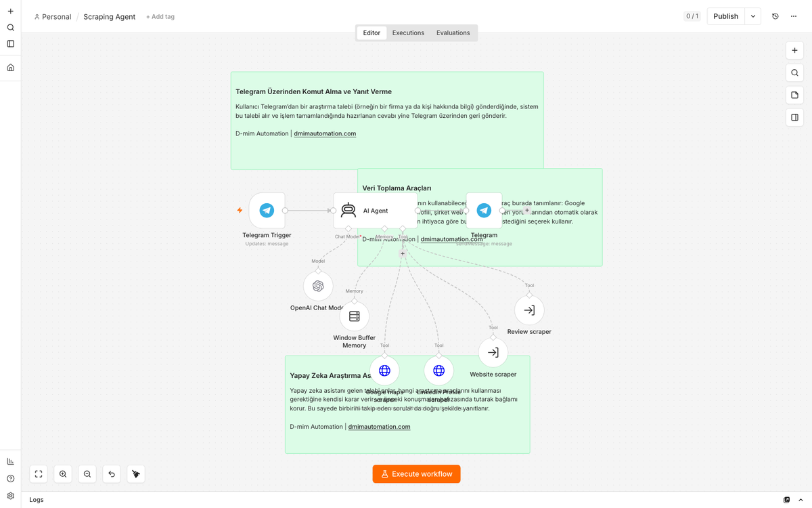This screenshot has width=812, height=508.
Task: Open search from the left sidebar
Action: (10, 28)
